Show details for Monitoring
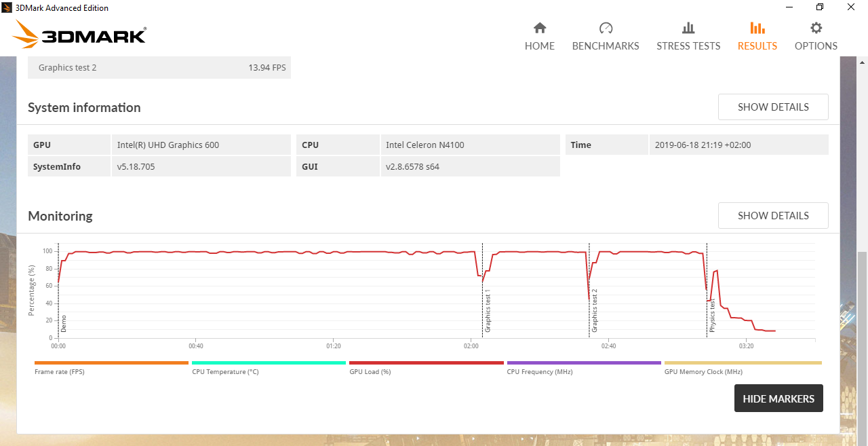The width and height of the screenshot is (868, 446). click(x=773, y=216)
